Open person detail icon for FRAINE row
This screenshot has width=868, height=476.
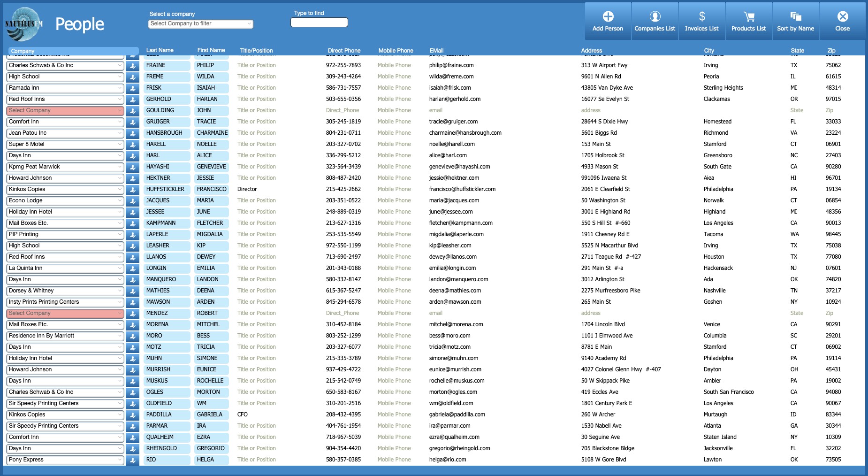132,66
